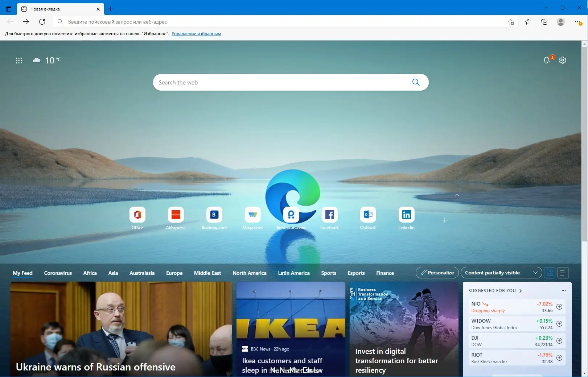Open the Middle East tab

click(x=207, y=273)
